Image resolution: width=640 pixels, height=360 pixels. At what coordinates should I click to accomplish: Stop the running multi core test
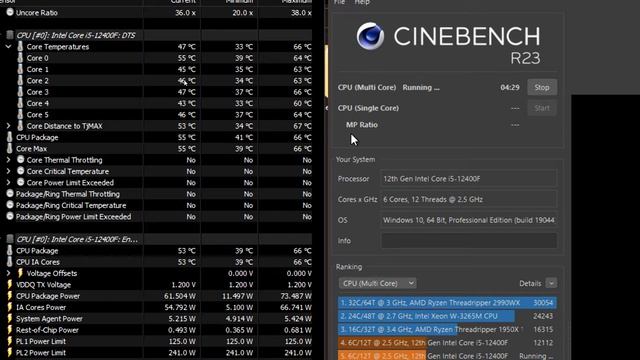click(x=542, y=87)
